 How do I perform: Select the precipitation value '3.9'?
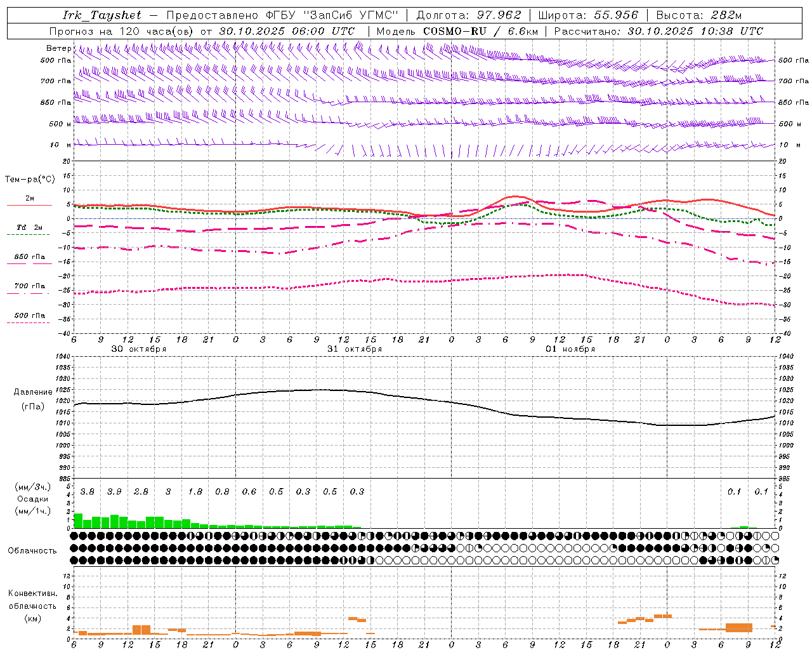pyautogui.click(x=114, y=492)
